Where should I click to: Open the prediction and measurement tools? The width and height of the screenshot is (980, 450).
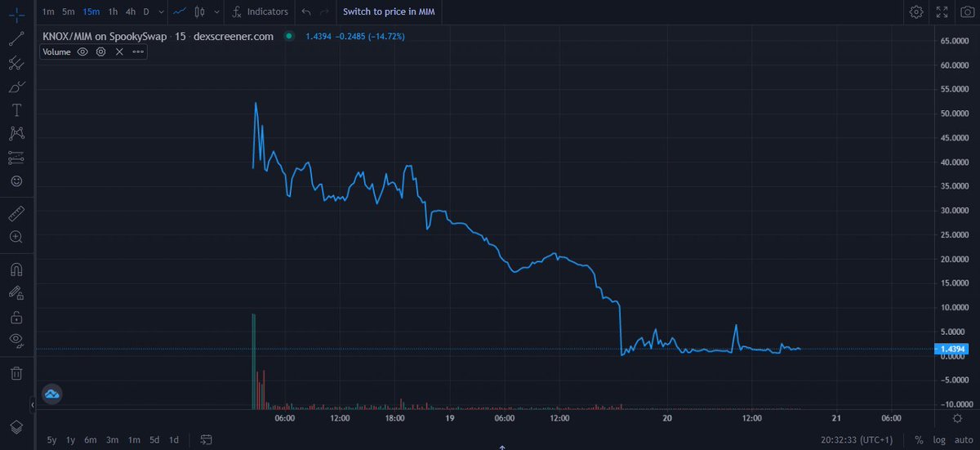coord(16,158)
